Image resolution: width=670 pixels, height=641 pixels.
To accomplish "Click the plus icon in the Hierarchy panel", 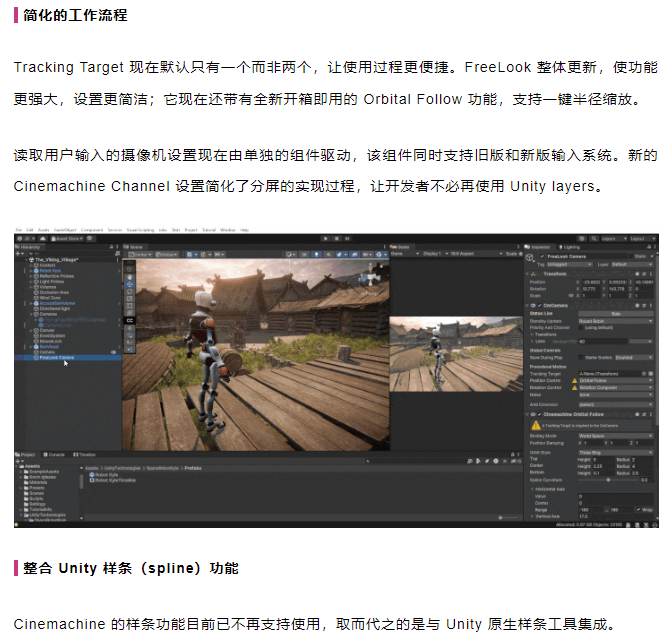I will 18,253.
